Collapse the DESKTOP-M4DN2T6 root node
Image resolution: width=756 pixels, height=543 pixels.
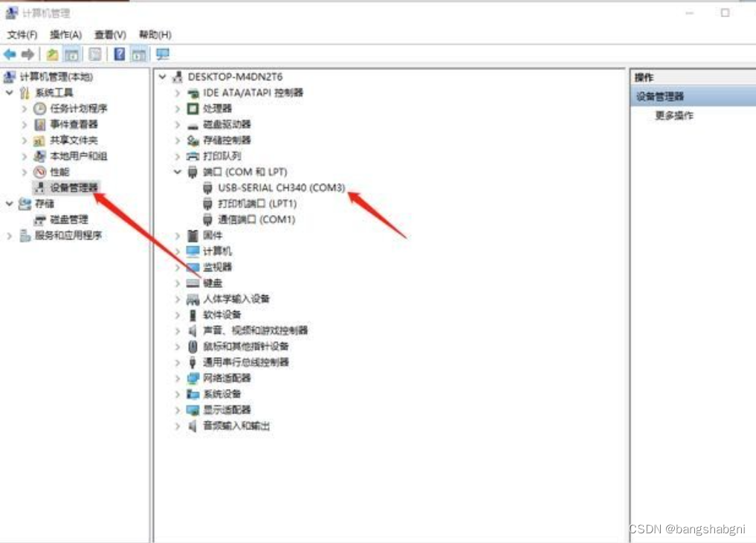click(x=163, y=77)
